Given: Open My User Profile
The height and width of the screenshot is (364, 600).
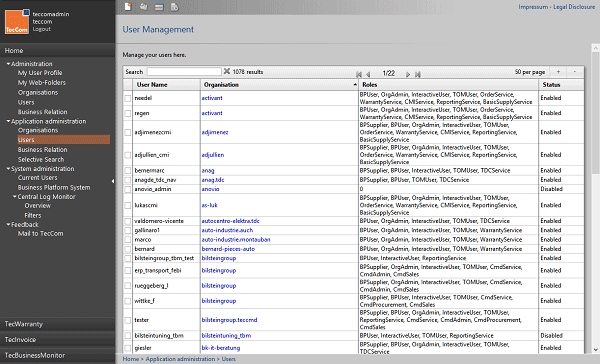Looking at the screenshot, I should 40,73.
